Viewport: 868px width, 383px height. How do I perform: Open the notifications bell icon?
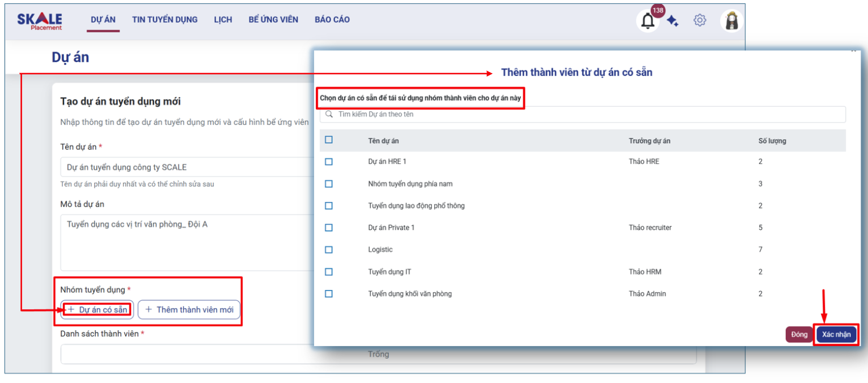pyautogui.click(x=647, y=21)
